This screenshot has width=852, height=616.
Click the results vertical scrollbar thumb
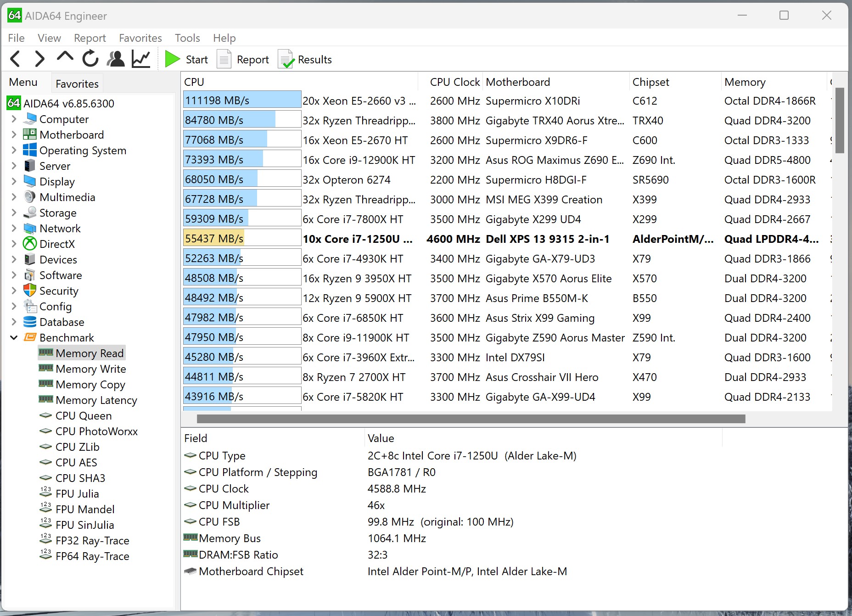840,120
